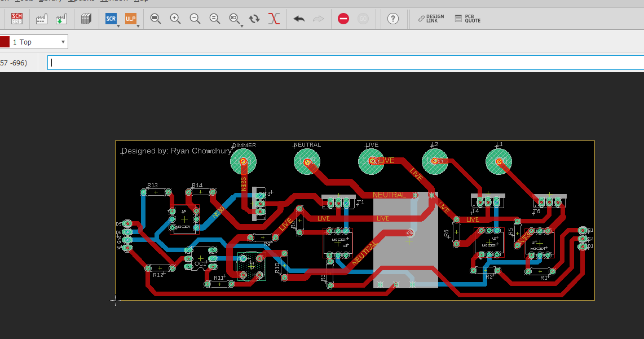Click the T1 triac label

point(360,202)
